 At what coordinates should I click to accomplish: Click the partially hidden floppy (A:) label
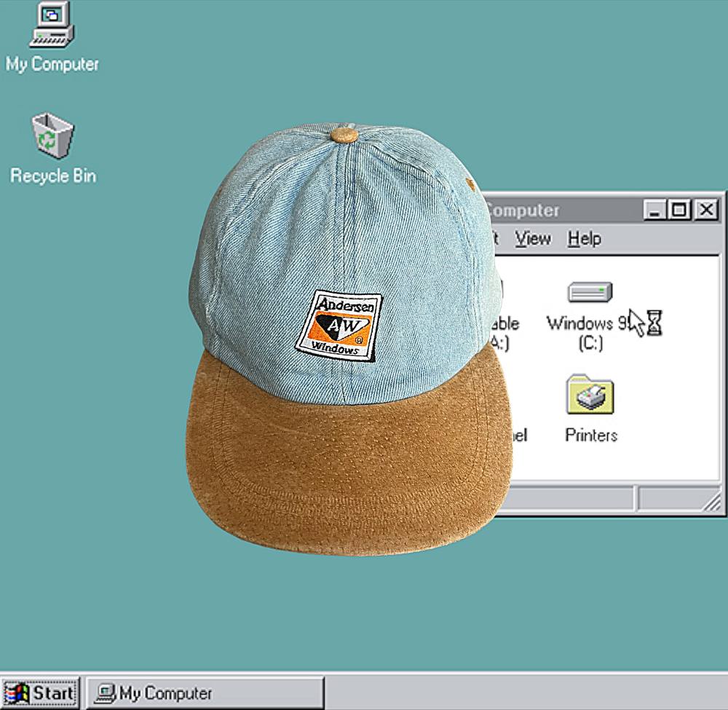505,333
